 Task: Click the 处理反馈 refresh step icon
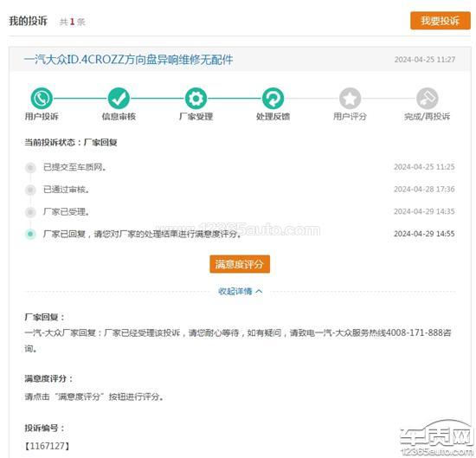pyautogui.click(x=273, y=98)
